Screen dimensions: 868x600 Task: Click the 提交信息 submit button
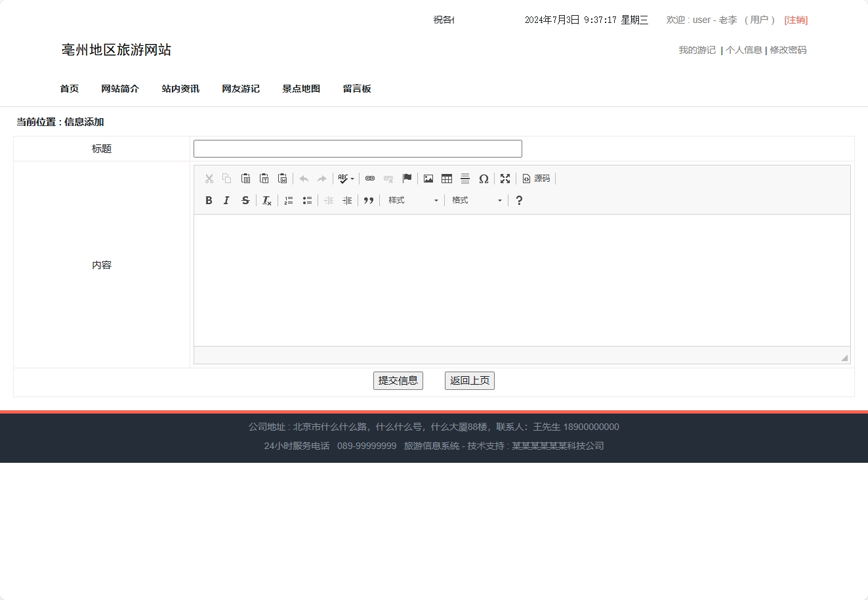click(x=398, y=380)
